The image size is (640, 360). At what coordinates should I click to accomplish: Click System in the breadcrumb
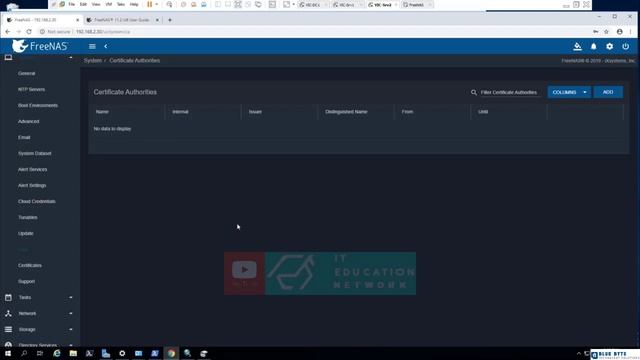(93, 60)
